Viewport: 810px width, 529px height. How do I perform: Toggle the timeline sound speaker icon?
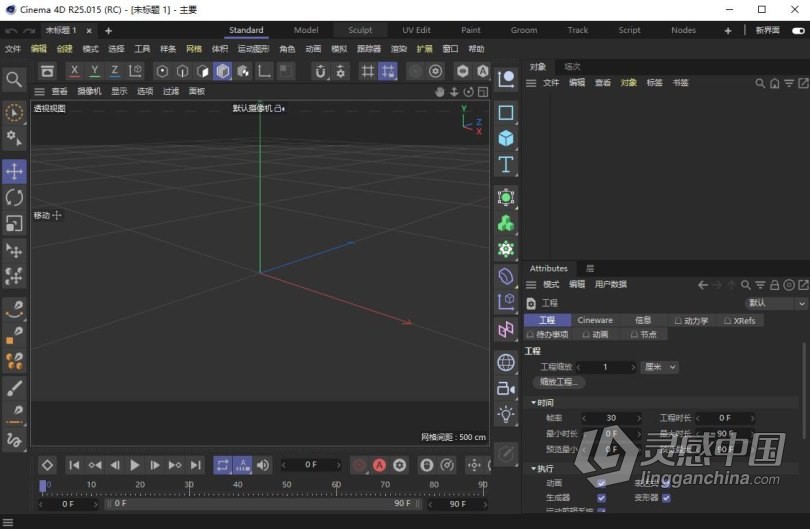tap(263, 465)
